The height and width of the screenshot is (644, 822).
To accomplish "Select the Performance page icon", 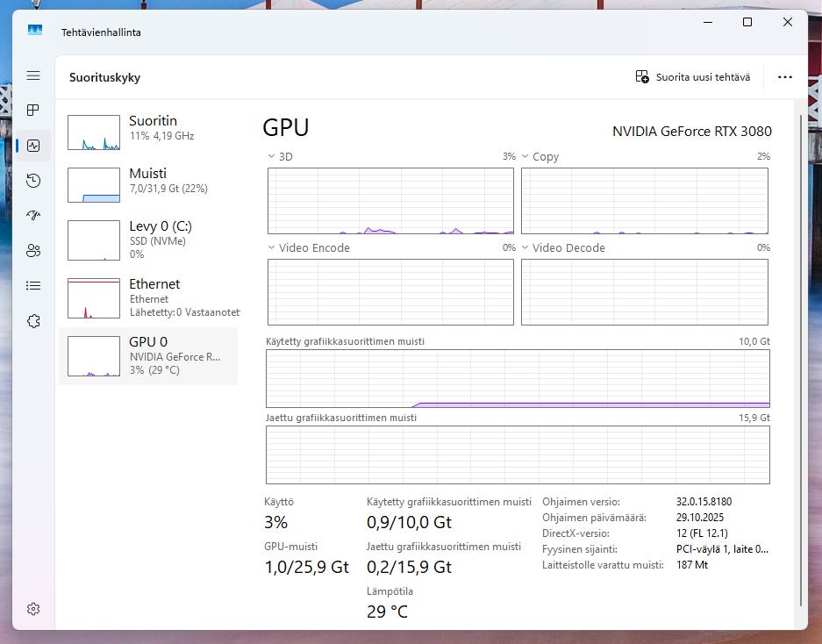I will click(x=33, y=146).
